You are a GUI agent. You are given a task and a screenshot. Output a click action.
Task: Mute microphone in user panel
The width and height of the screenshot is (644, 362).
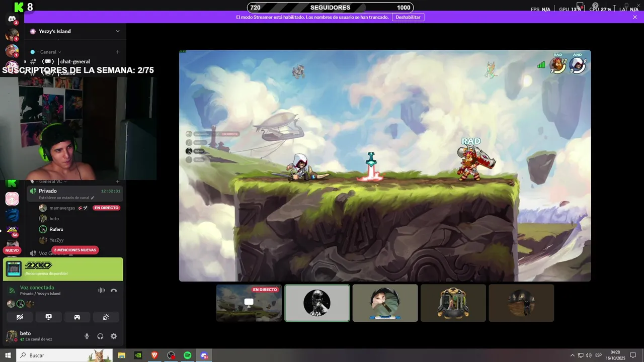(x=87, y=336)
